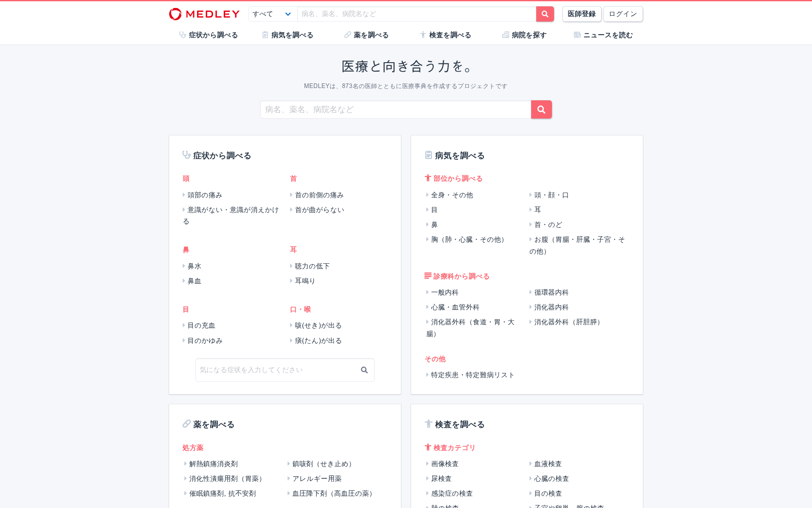Open the 痰(たん)が出る link
The width and height of the screenshot is (812, 508).
click(318, 341)
